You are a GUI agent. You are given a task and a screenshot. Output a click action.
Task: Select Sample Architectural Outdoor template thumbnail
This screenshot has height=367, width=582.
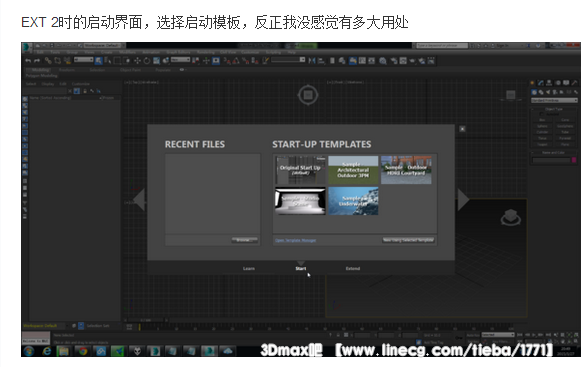tap(353, 170)
